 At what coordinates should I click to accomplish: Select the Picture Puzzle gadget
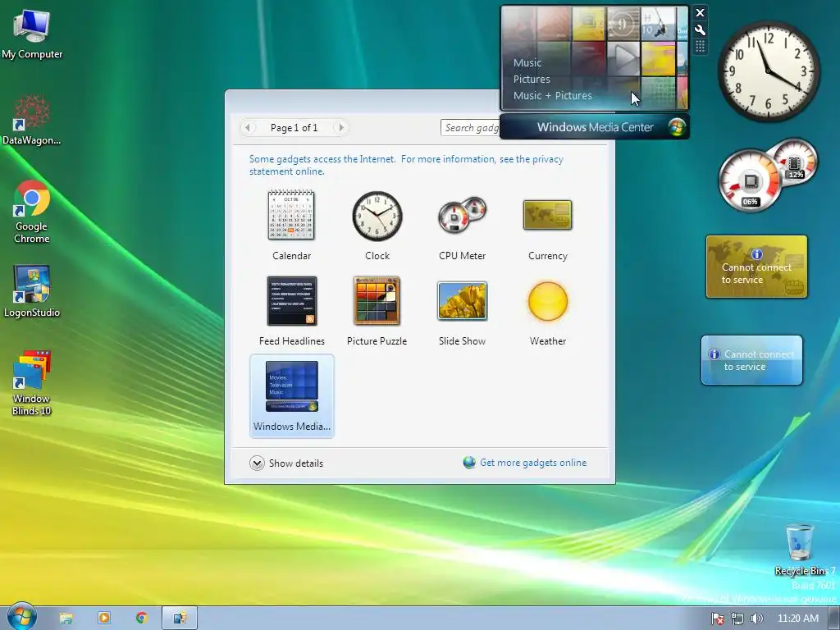[377, 311]
